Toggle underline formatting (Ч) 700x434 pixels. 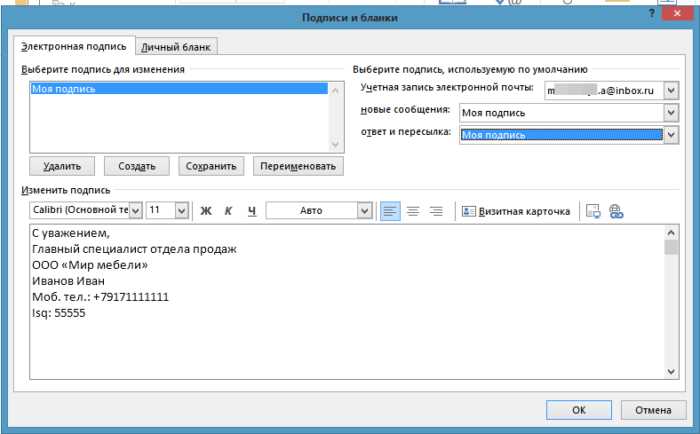tap(252, 211)
